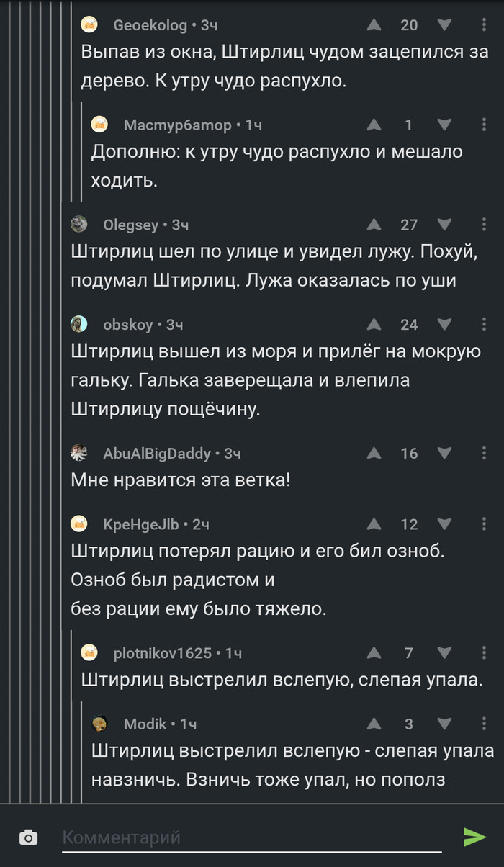Upvote Geoekolog's comment
The height and width of the screenshot is (867, 504).
[x=374, y=25]
